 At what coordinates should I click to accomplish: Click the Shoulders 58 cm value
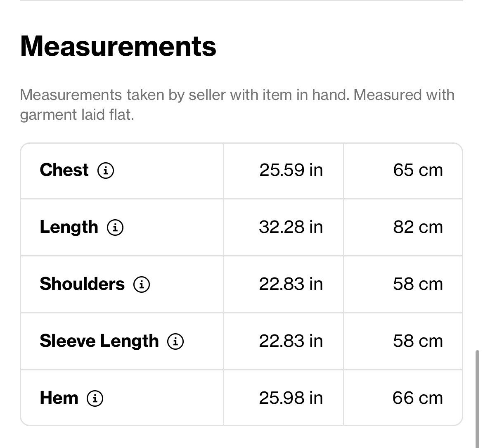click(x=418, y=284)
